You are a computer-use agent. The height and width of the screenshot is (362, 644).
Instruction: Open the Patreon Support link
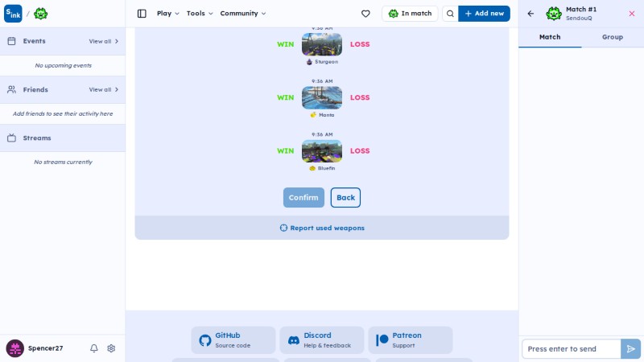click(x=411, y=340)
